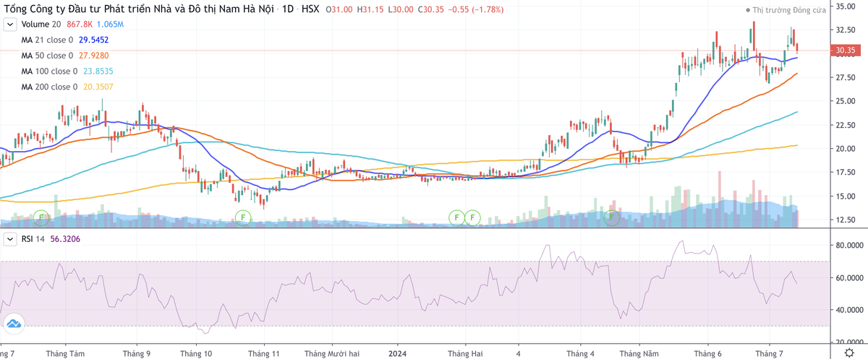
Task: Select the MA 21 close indicator legend
Action: [47, 40]
